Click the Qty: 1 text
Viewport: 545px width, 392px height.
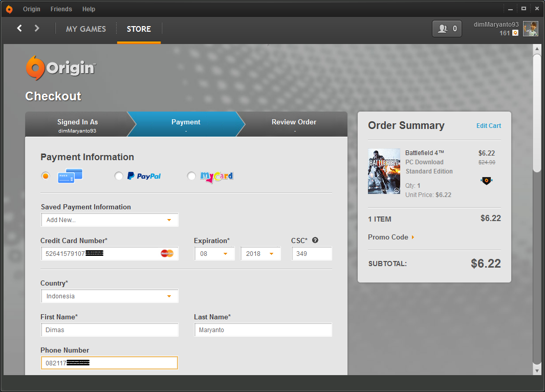pyautogui.click(x=412, y=186)
